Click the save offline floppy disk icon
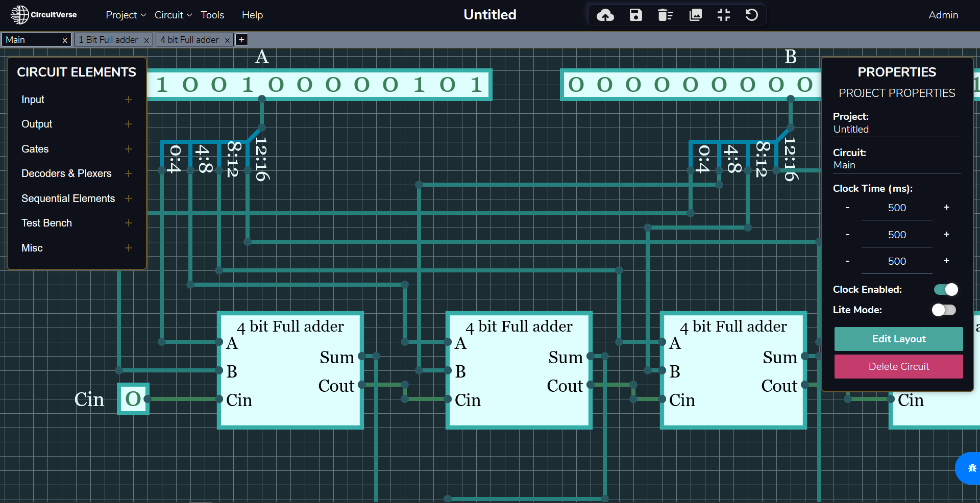 click(x=635, y=15)
